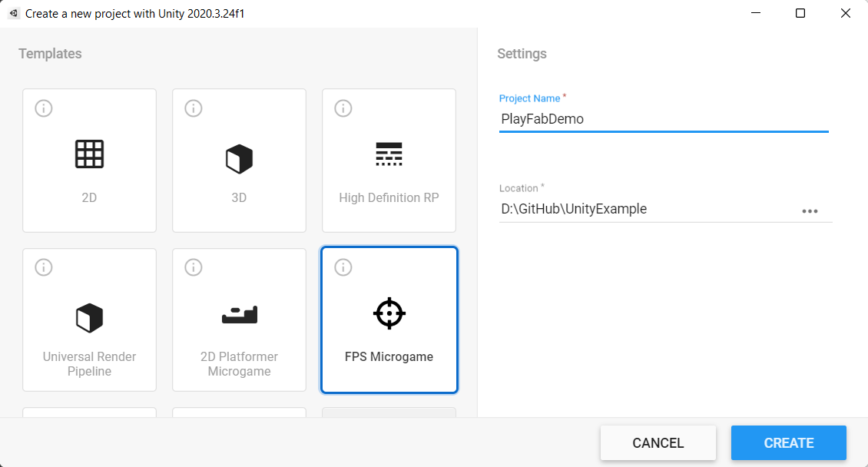Click the 2D Platformer Microgame icon

click(239, 314)
